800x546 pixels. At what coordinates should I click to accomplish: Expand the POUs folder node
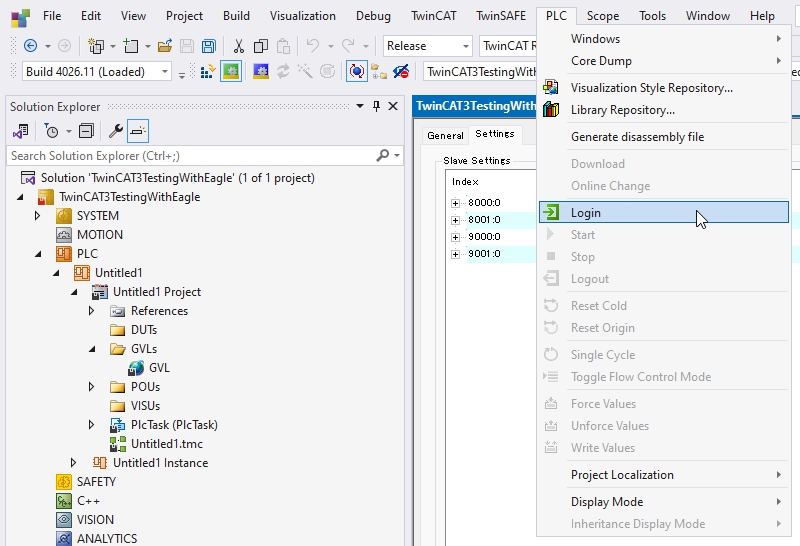point(91,387)
